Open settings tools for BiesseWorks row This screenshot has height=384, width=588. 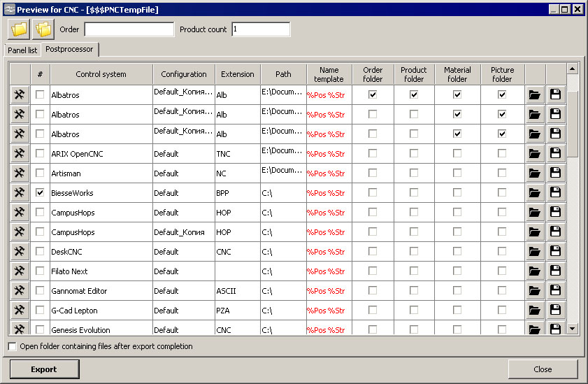coord(20,192)
